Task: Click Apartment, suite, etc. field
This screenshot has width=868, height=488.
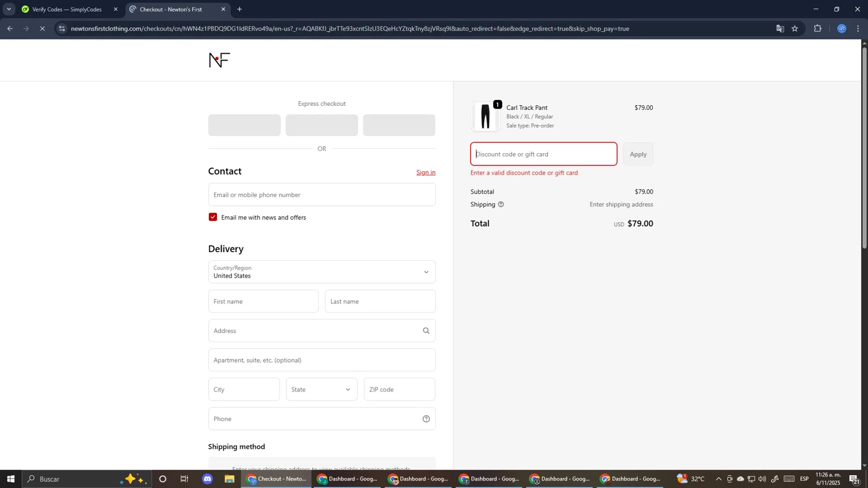Action: tap(322, 360)
